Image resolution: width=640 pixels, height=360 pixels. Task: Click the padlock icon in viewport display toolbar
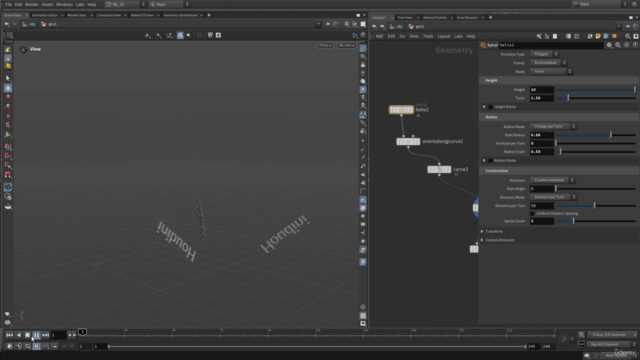[363, 64]
